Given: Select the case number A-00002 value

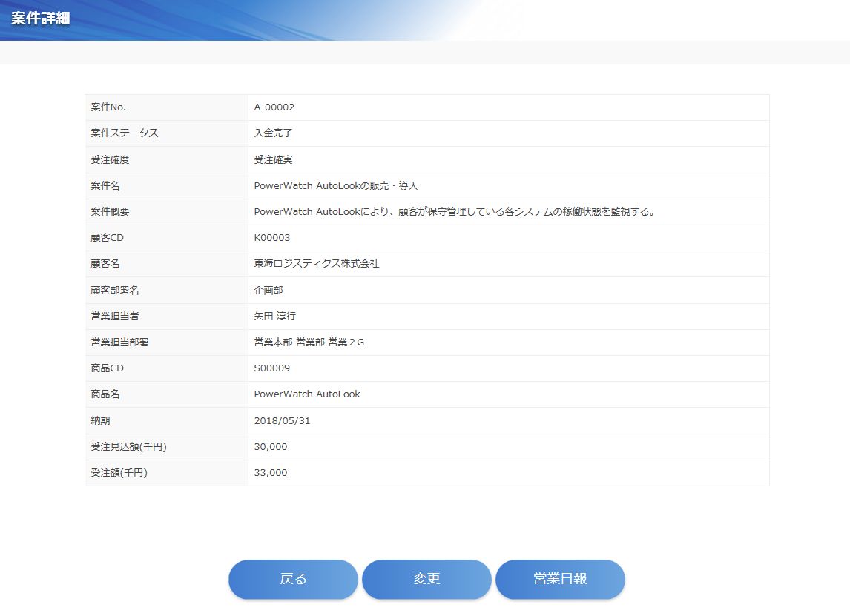Looking at the screenshot, I should (x=274, y=107).
